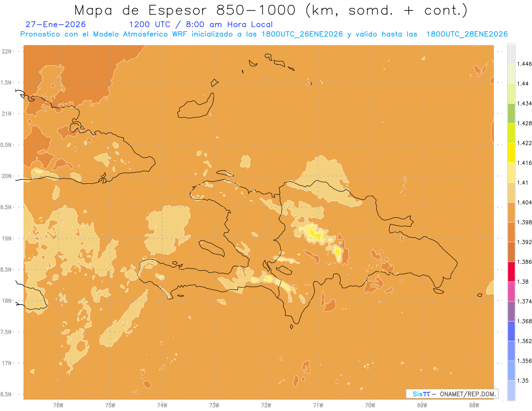Click the '1.35' colorbar value
The width and height of the screenshot is (532, 411).
523,381
